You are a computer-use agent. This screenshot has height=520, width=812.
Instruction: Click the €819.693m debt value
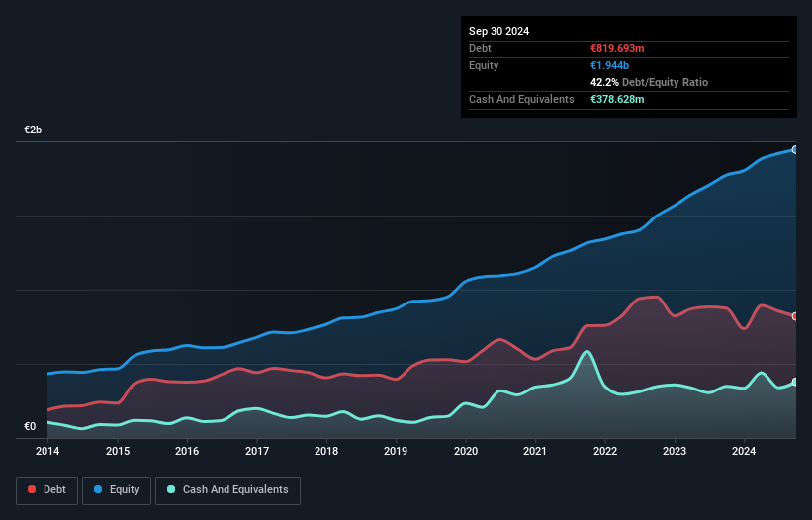tap(617, 48)
